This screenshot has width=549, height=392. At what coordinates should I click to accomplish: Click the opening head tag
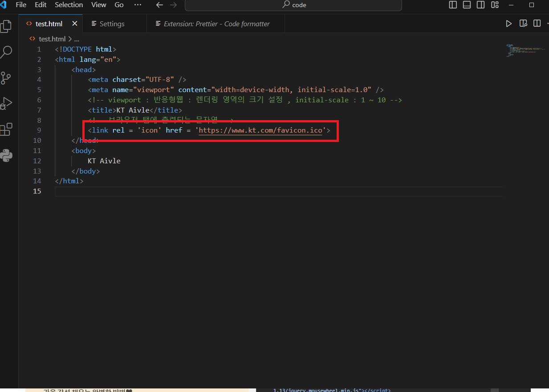click(83, 70)
